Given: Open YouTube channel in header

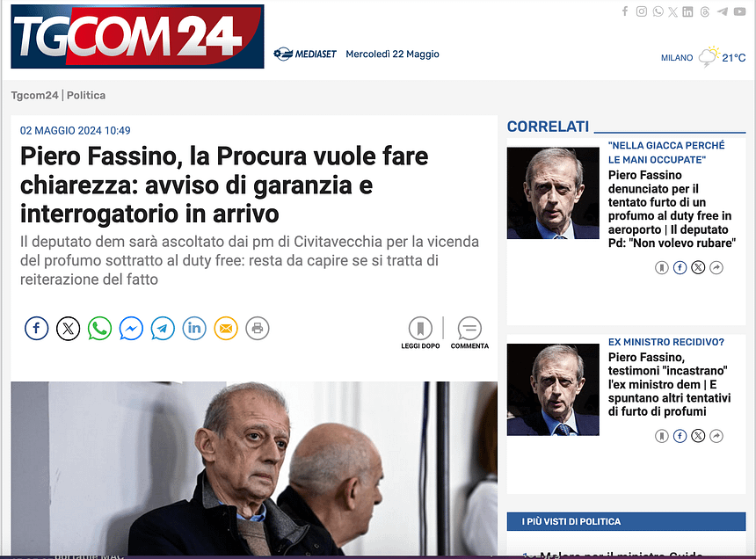Looking at the screenshot, I should 739,11.
